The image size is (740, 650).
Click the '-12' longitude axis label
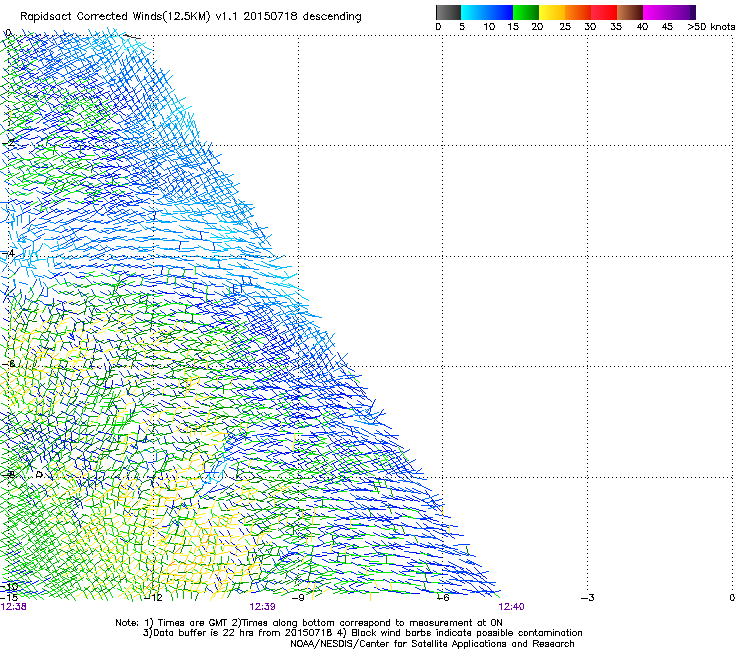pos(154,598)
